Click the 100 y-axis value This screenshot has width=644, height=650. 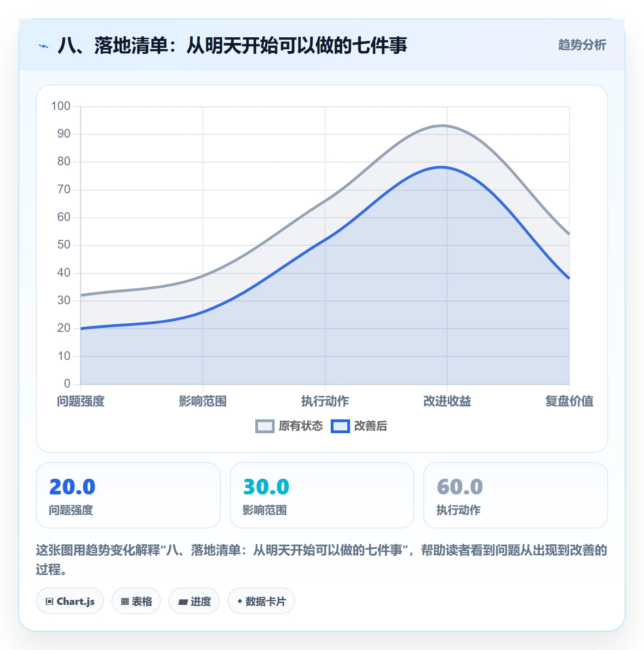[61, 106]
